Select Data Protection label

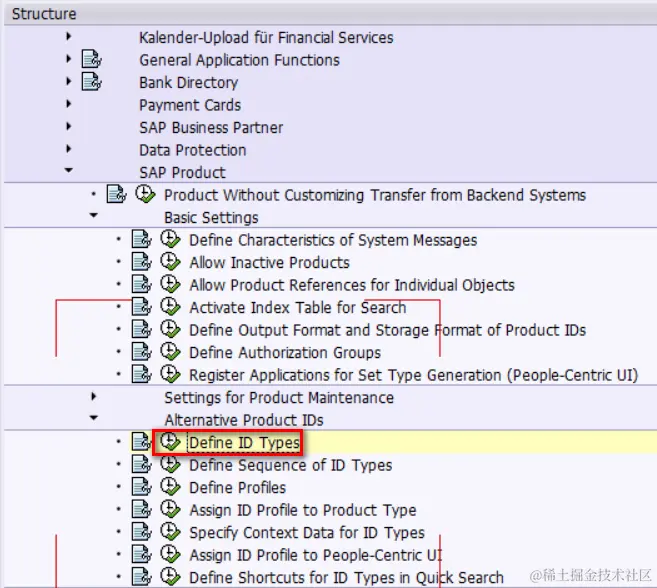(193, 150)
